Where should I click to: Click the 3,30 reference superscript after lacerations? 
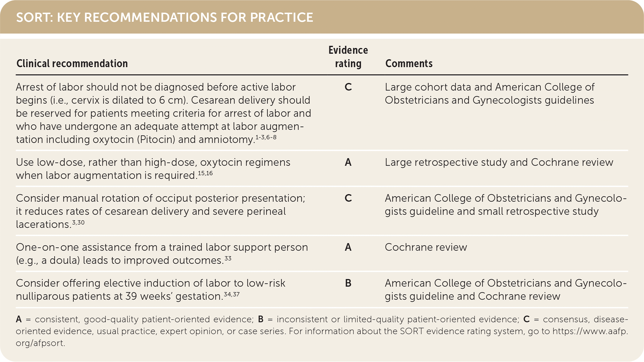tap(78, 223)
